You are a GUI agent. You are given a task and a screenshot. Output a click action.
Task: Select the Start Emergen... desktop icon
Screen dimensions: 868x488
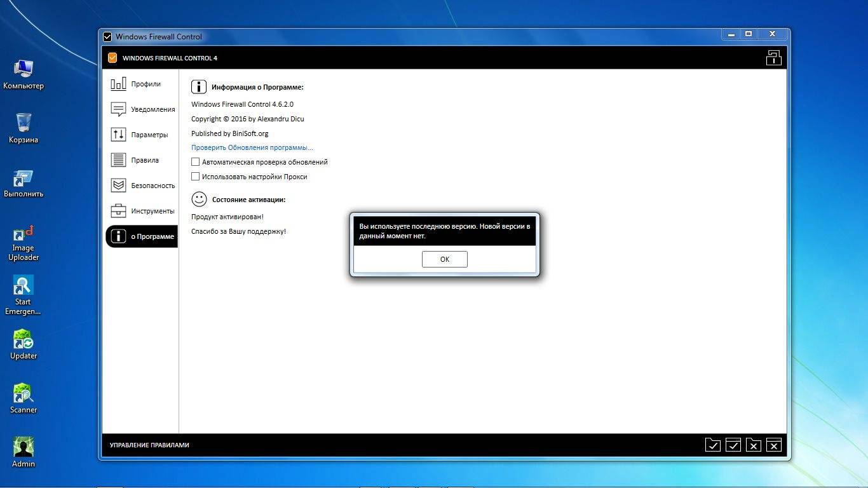tap(24, 295)
